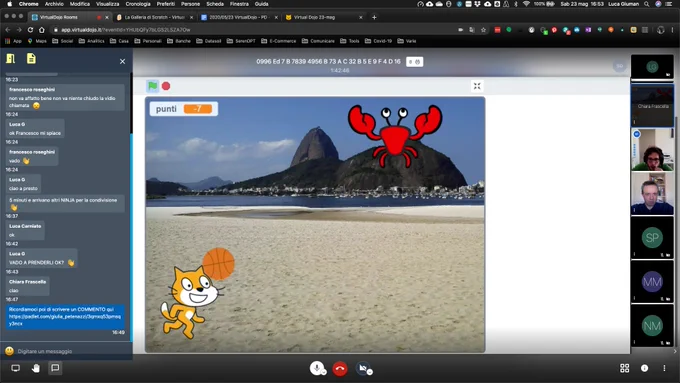Select the NM participant thumbnail
This screenshot has height=383, width=680.
pos(652,326)
